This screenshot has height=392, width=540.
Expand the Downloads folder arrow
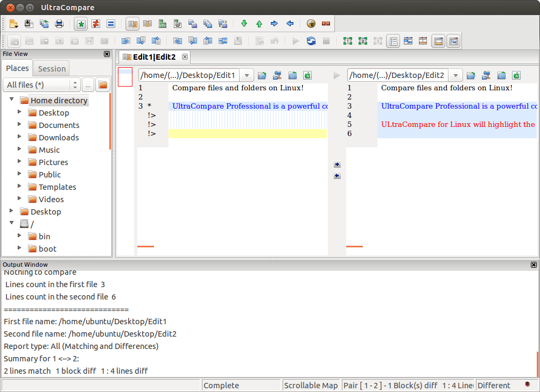pos(19,137)
